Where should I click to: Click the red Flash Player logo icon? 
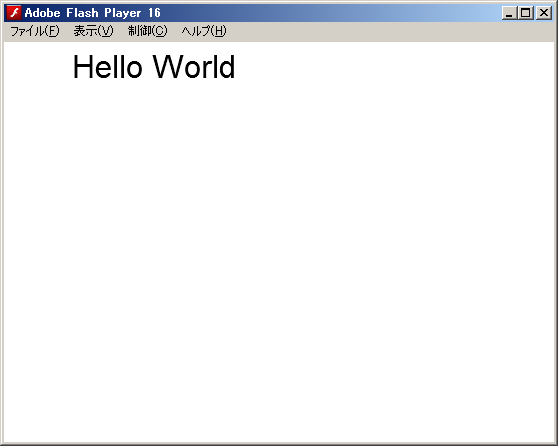14,13
